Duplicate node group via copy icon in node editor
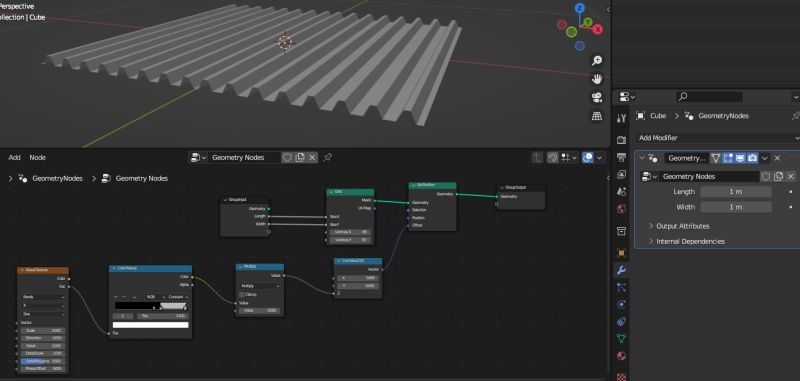The height and width of the screenshot is (381, 800). point(300,158)
